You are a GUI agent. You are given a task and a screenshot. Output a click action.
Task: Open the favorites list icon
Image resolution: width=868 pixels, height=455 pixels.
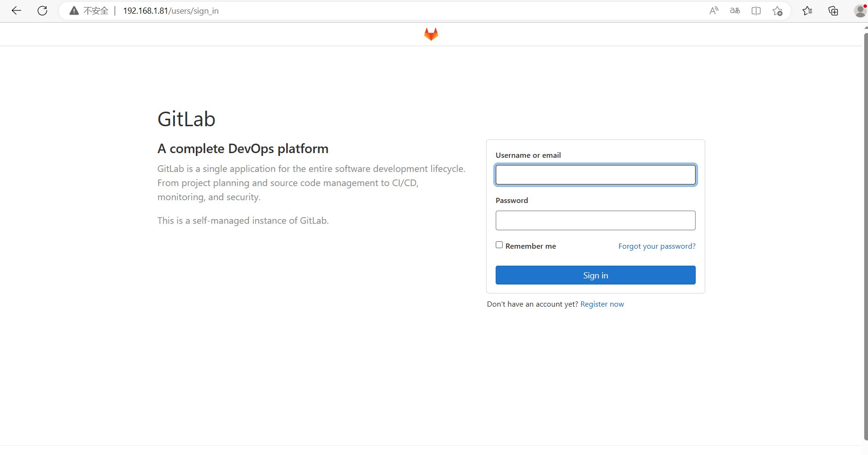pos(807,11)
